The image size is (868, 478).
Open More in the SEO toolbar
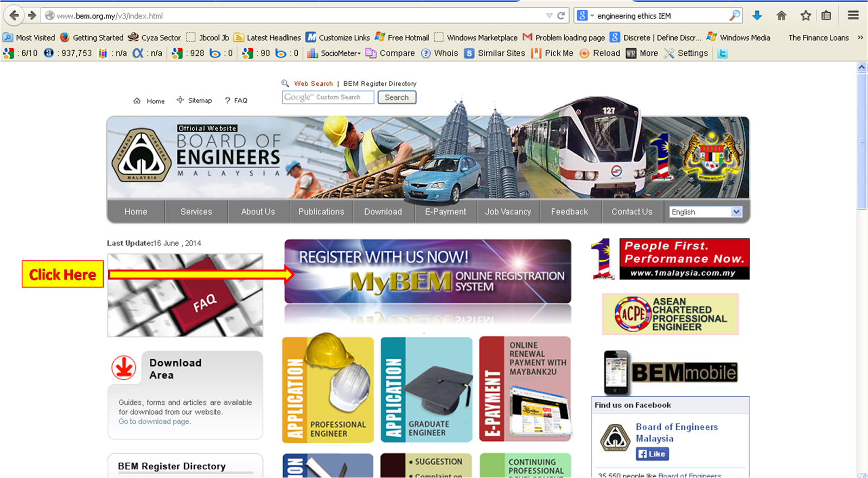(x=642, y=53)
